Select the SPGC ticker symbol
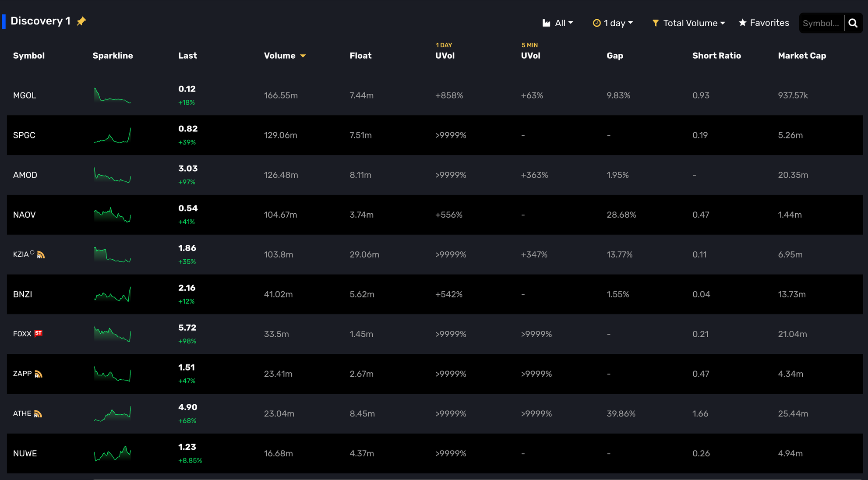Viewport: 868px width, 480px height. pyautogui.click(x=24, y=135)
